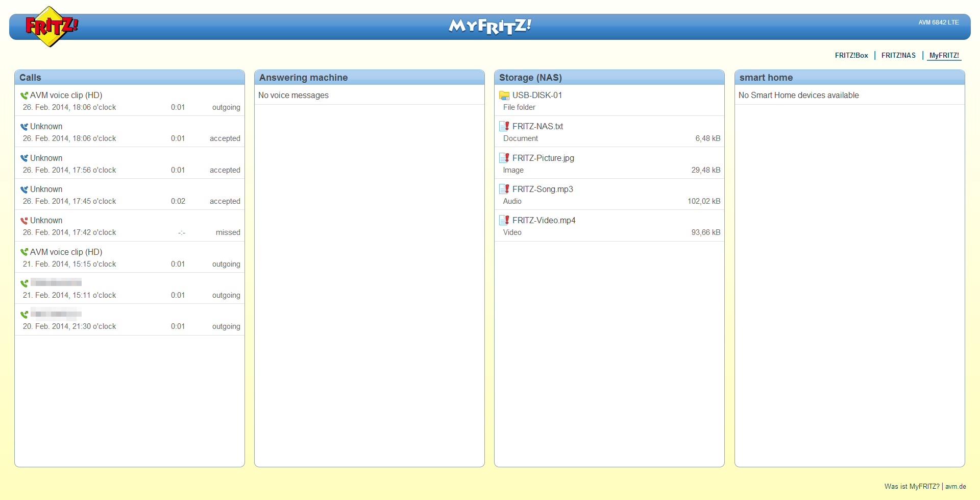Click the Calls panel heading

[30, 78]
